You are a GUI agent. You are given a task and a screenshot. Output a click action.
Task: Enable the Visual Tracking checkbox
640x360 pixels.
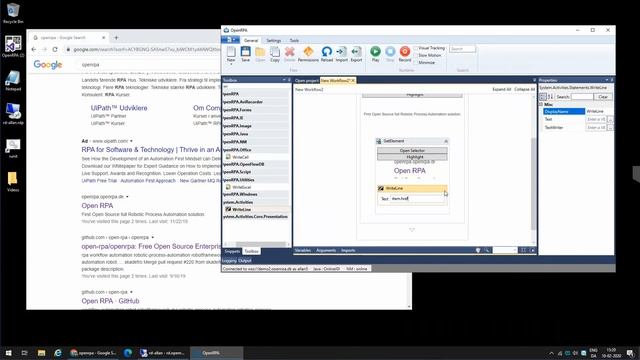(416, 48)
